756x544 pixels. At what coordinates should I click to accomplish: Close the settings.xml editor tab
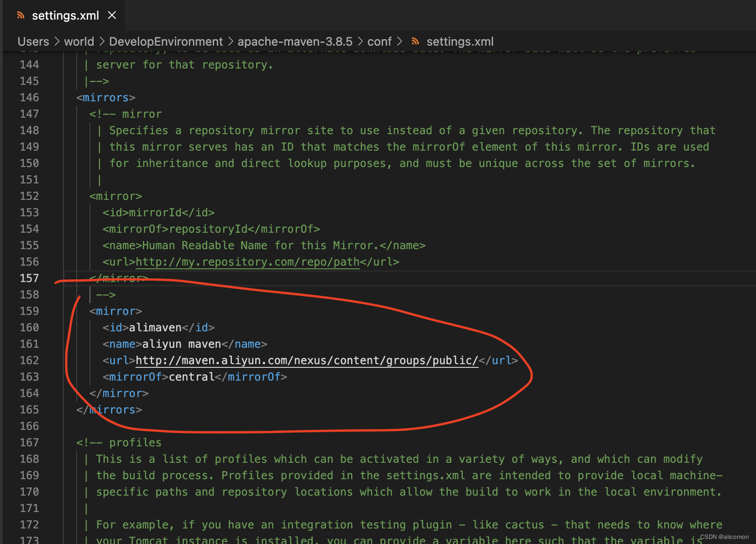(112, 16)
